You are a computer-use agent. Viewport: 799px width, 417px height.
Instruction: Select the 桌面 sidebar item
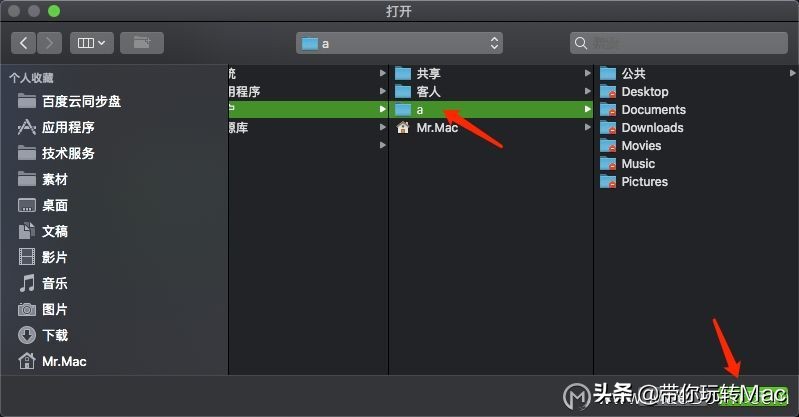(x=55, y=205)
